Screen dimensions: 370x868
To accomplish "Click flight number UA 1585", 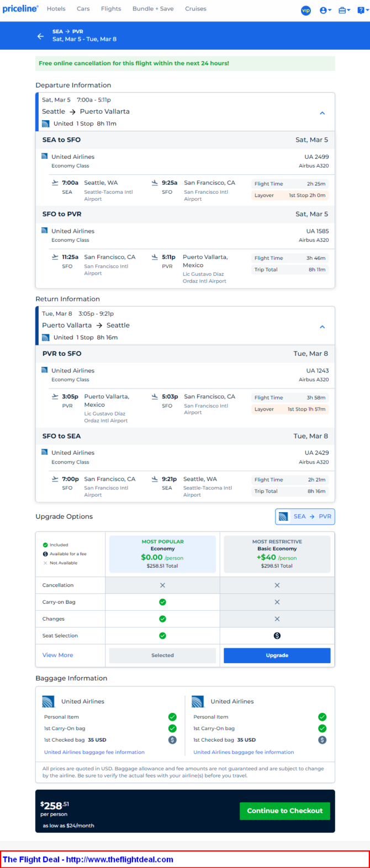I will (x=318, y=231).
